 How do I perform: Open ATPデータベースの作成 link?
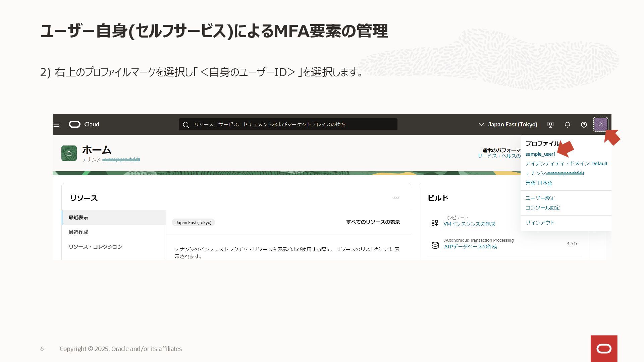click(x=470, y=247)
